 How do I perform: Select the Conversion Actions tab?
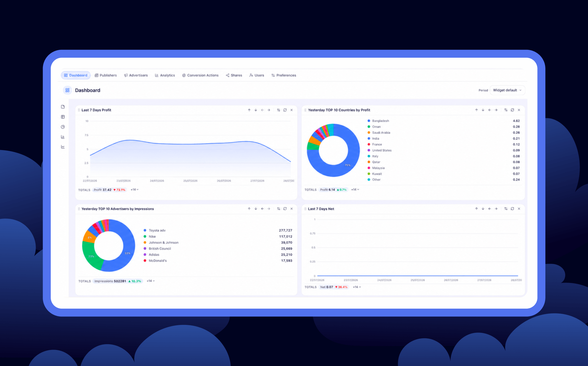coord(200,75)
